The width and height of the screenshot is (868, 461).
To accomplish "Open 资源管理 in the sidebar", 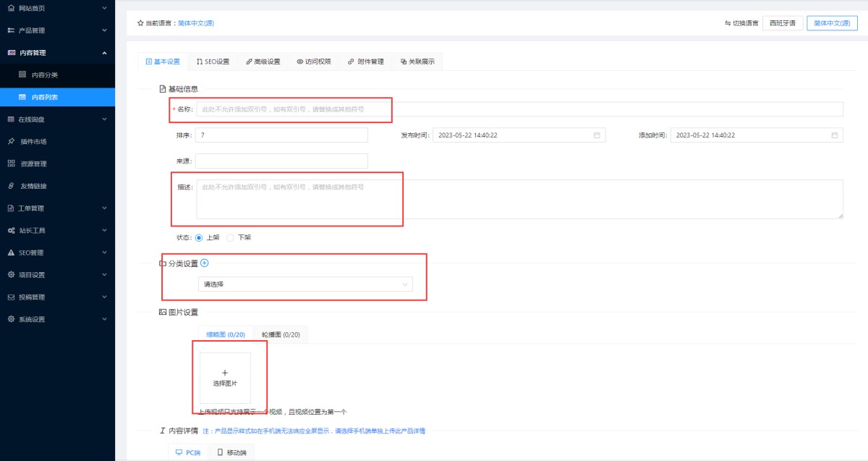I will tap(33, 164).
